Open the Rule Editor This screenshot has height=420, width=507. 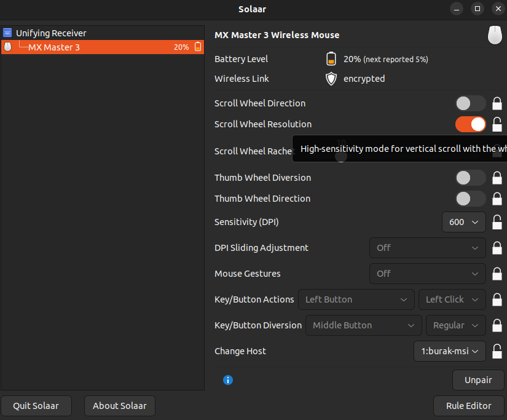tap(468, 406)
